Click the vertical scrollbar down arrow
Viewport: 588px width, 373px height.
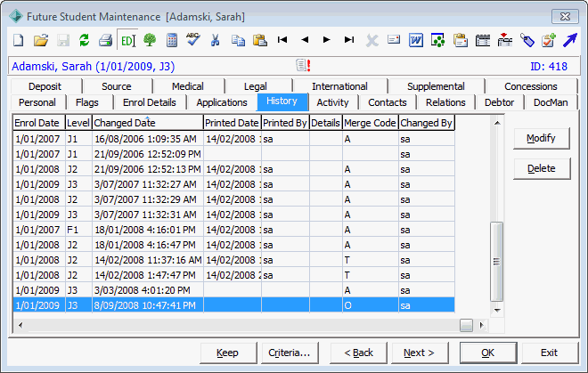[x=497, y=310]
